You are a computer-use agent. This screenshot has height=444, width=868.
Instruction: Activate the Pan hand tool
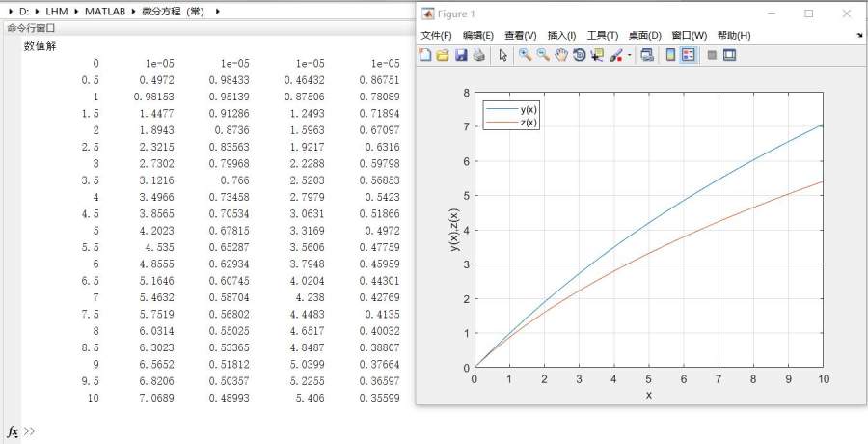tap(560, 55)
